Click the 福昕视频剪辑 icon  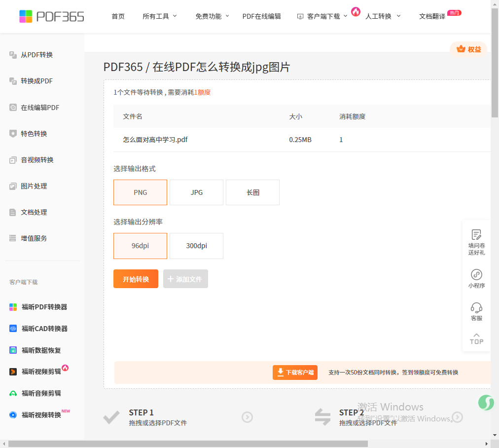[x=13, y=372]
